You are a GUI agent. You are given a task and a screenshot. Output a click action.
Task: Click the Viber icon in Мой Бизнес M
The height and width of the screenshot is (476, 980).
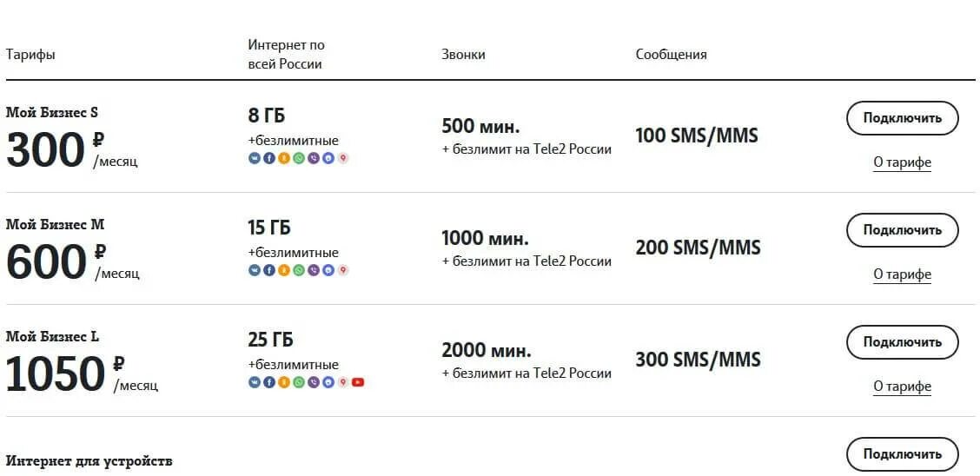click(314, 270)
